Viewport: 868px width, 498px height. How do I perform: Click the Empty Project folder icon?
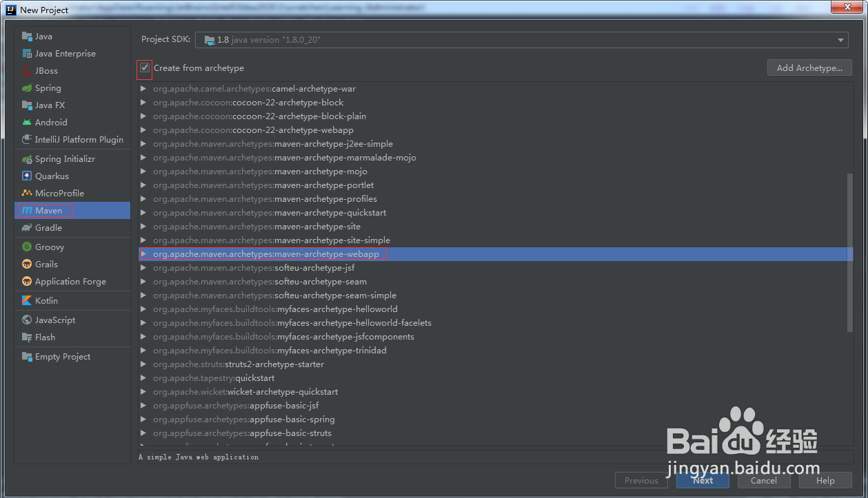[27, 357]
